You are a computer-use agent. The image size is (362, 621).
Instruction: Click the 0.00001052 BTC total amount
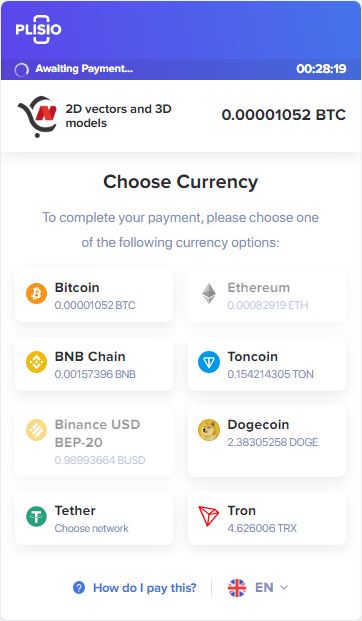click(x=284, y=115)
